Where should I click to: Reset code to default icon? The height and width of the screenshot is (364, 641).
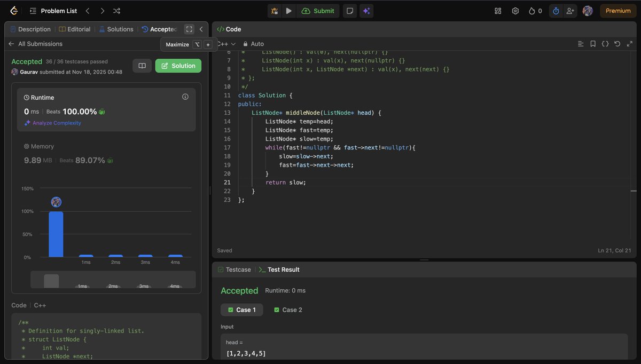pyautogui.click(x=617, y=44)
